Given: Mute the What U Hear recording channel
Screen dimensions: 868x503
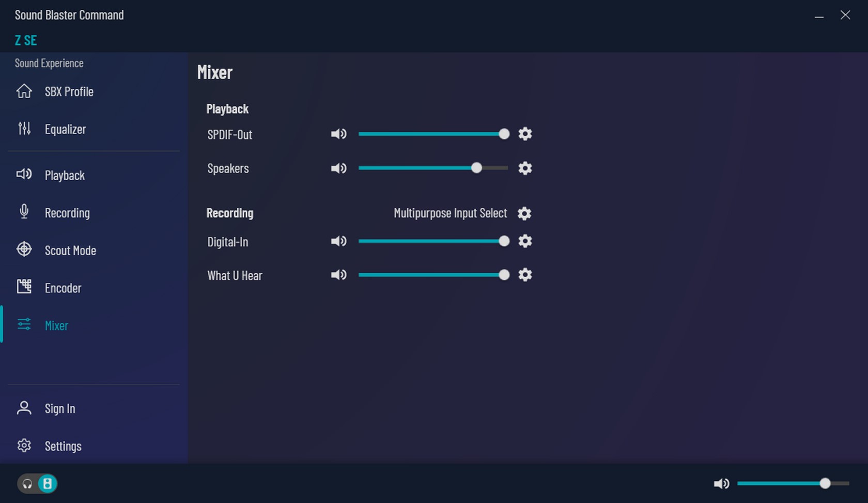Looking at the screenshot, I should [339, 275].
